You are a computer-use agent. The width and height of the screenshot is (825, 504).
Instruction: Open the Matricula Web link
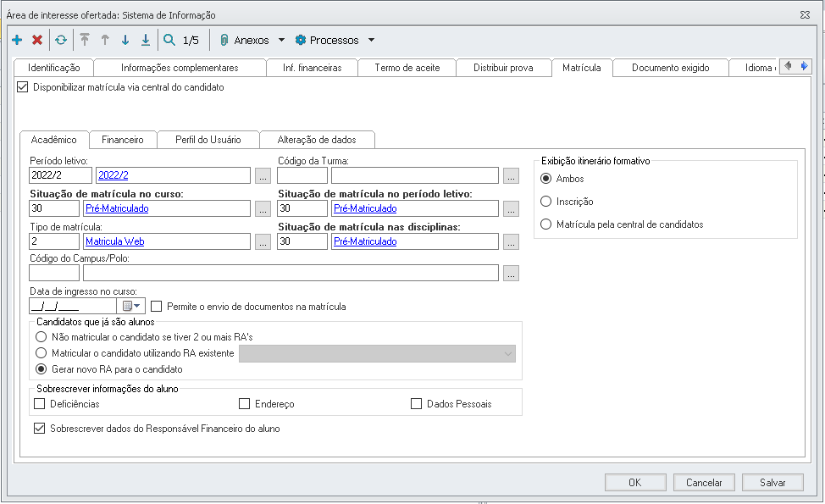click(x=114, y=241)
